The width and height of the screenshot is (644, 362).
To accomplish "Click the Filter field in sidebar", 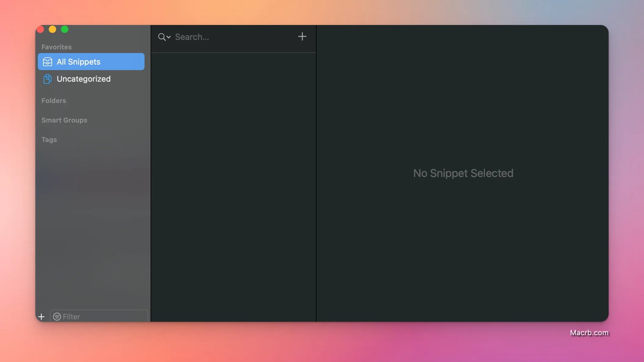I will click(x=99, y=316).
